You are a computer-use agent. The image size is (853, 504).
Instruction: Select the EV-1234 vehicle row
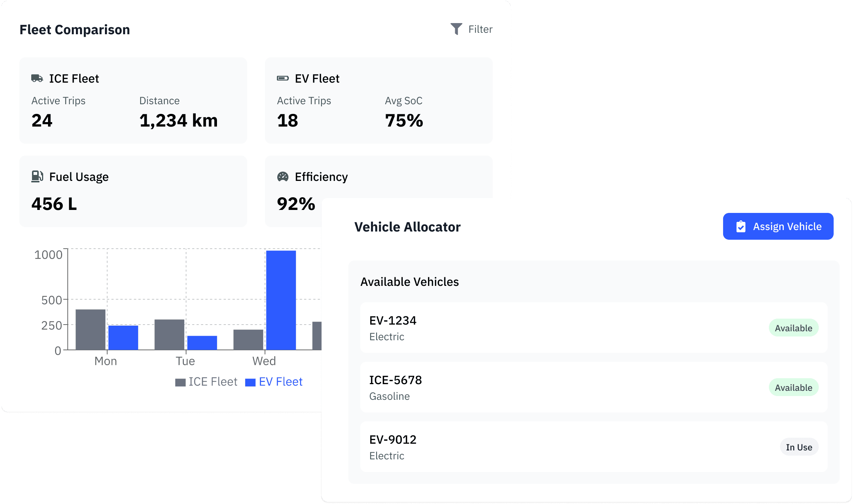coord(594,328)
